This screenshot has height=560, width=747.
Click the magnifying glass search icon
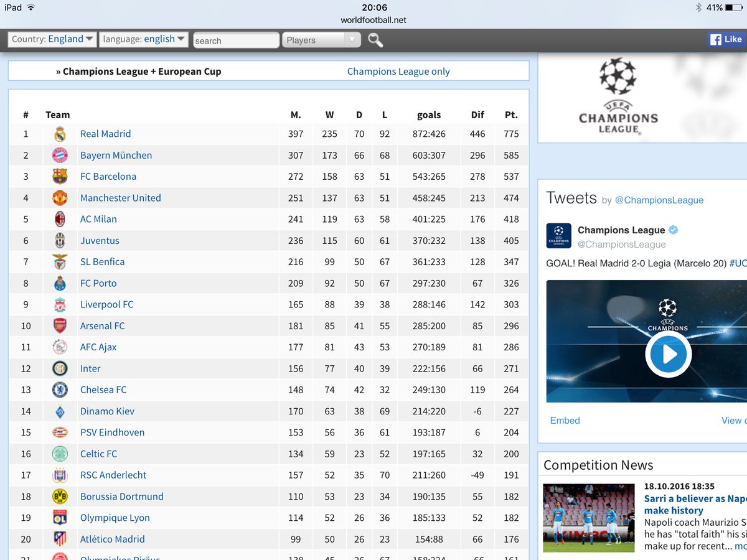pyautogui.click(x=375, y=40)
